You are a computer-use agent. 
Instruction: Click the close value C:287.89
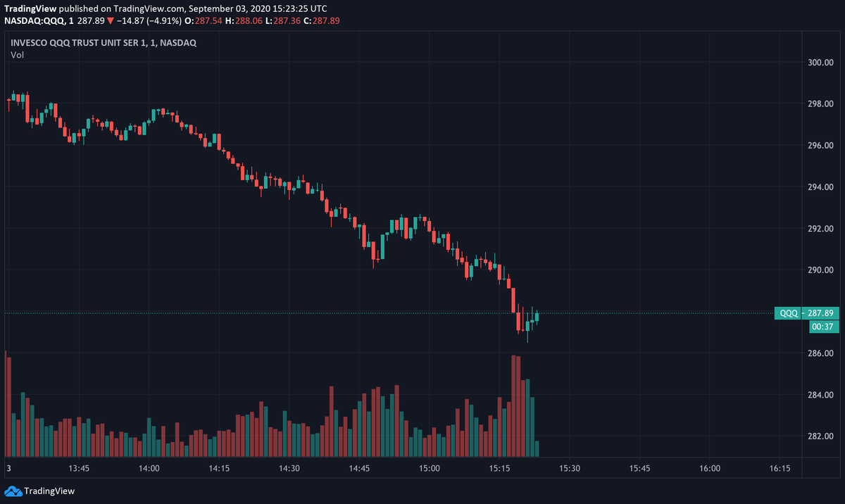point(322,20)
